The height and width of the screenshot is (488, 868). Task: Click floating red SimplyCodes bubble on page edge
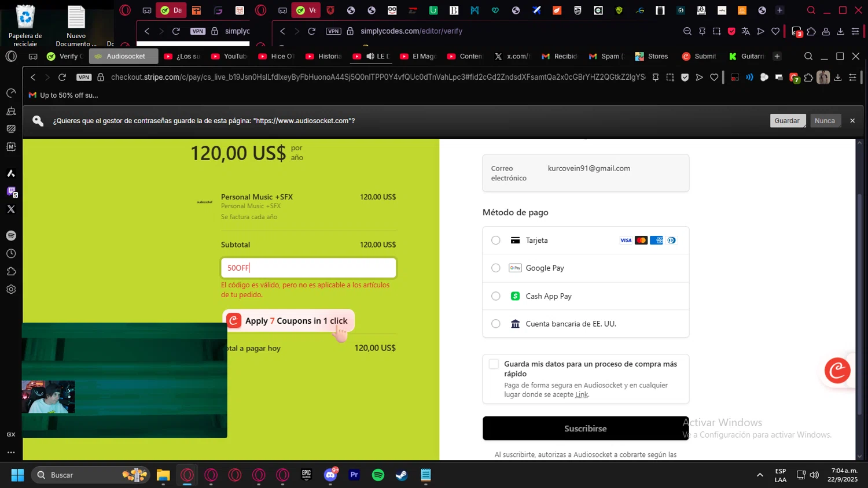click(837, 371)
